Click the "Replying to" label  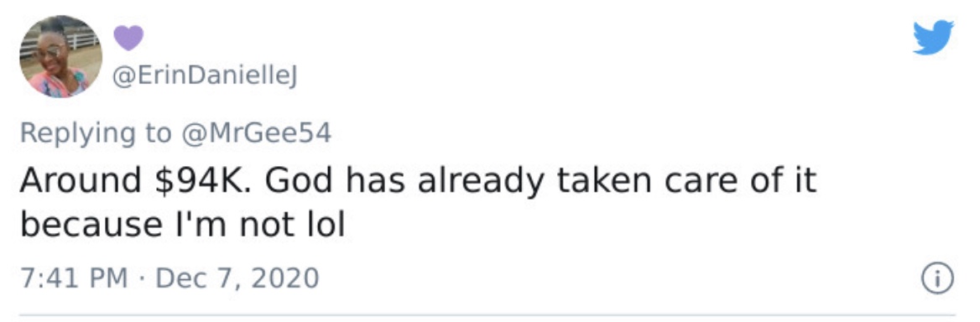(x=96, y=133)
